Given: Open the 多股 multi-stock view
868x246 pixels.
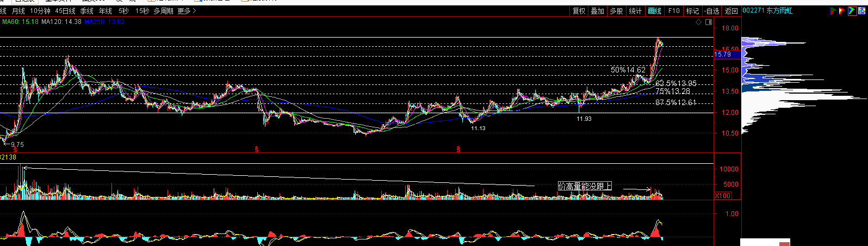Looking at the screenshot, I should pos(616,11).
